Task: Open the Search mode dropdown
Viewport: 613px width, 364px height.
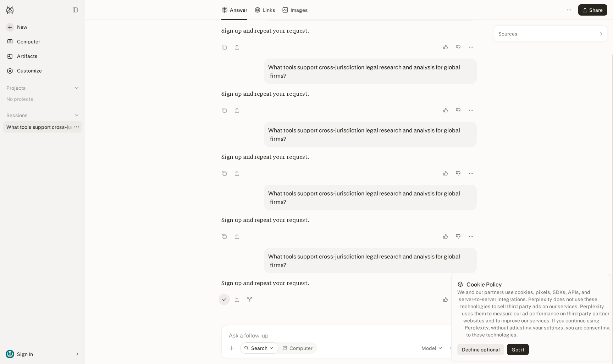Action: pos(259,348)
